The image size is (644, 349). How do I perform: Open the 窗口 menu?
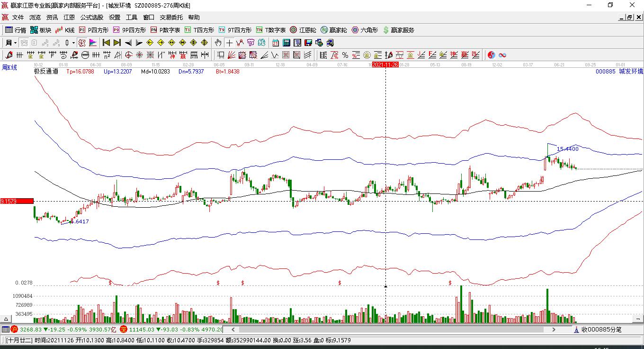[x=149, y=18]
